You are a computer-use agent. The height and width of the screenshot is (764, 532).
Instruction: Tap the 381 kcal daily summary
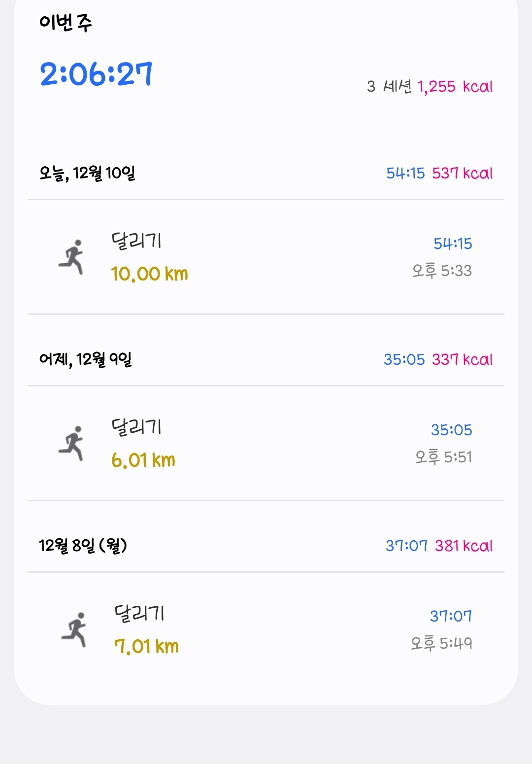(x=464, y=546)
